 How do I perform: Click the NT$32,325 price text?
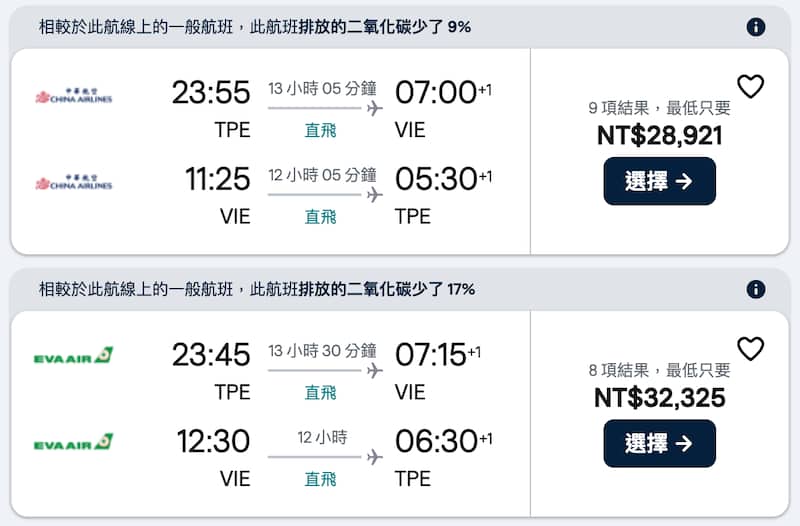click(660, 397)
